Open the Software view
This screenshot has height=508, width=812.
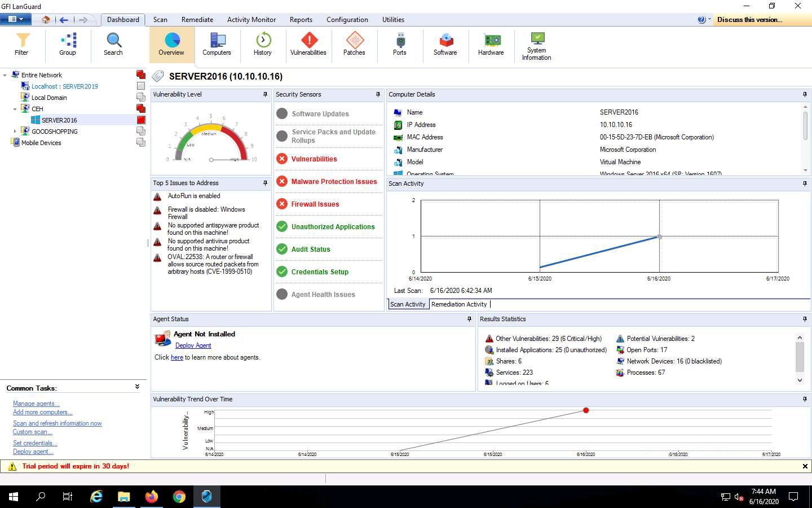445,44
